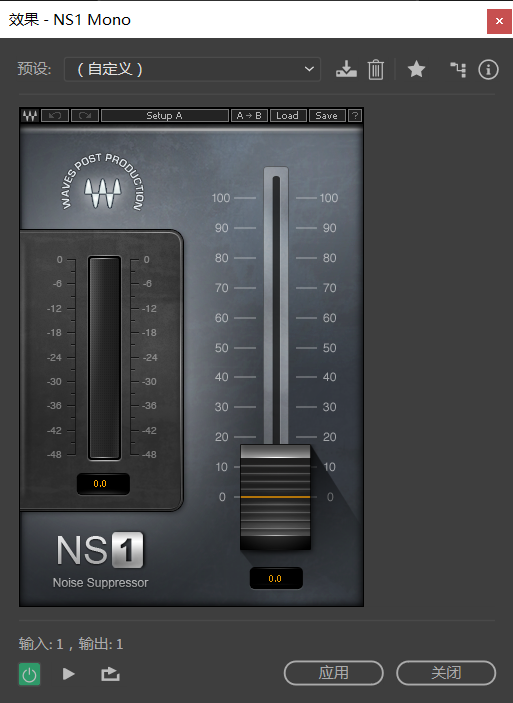The width and height of the screenshot is (513, 703).
Task: Click the Waves logo toolbar icon
Action: point(30,116)
